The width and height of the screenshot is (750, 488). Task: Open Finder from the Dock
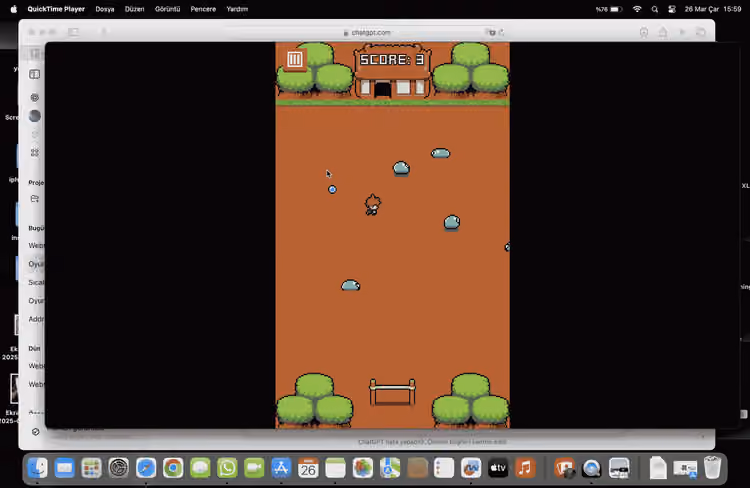tap(37, 468)
